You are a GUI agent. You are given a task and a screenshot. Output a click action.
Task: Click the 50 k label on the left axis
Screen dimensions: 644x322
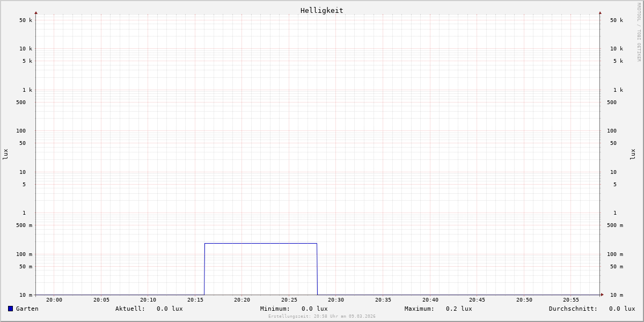(x=26, y=20)
